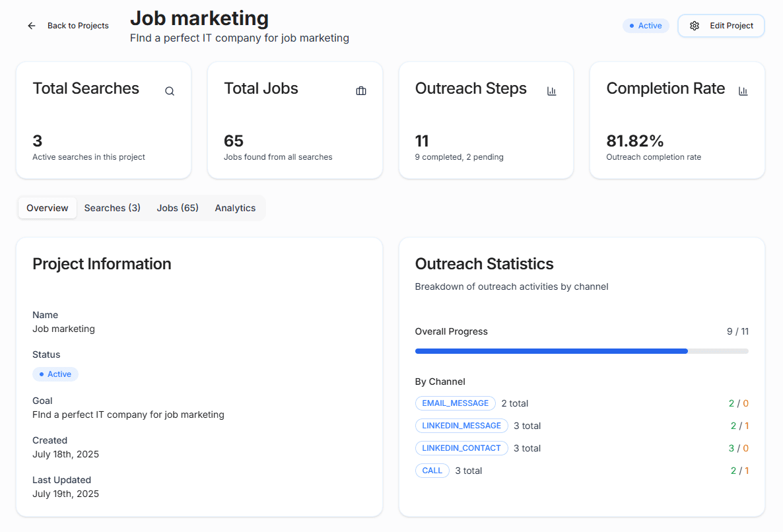Click the LINKEDIN_MESSAGE channel badge
This screenshot has height=532, width=783.
461,426
